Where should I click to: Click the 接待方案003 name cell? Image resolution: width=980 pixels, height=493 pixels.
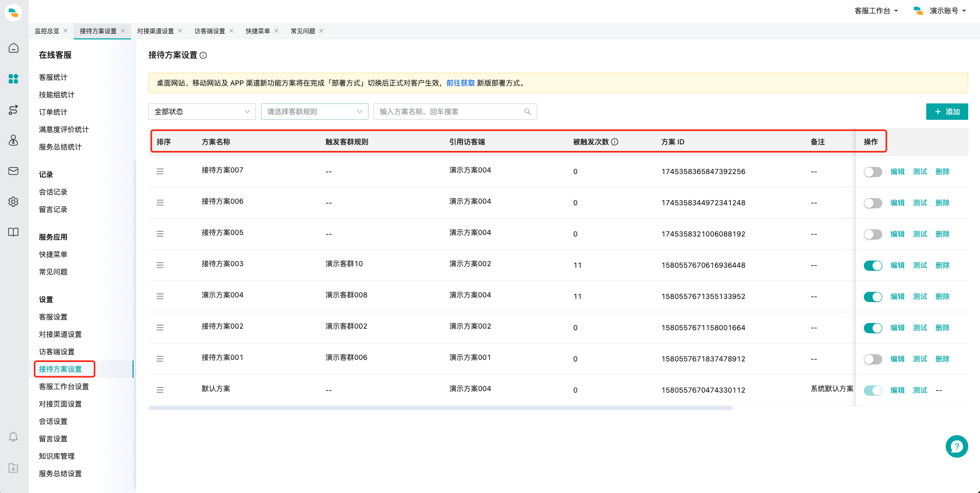click(223, 264)
